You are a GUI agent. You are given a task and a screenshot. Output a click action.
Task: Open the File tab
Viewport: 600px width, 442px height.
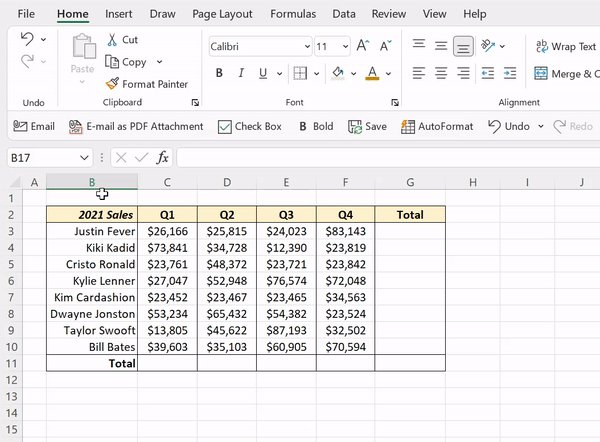point(26,14)
